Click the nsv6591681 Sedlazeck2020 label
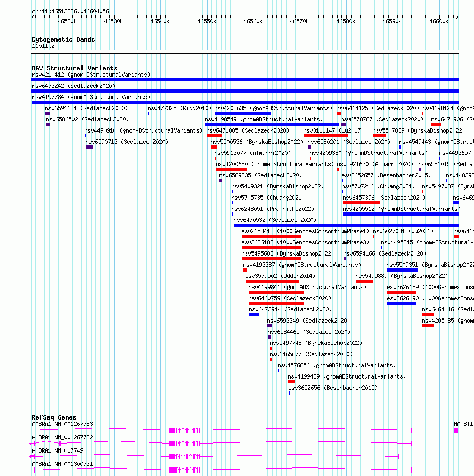Viewport: 474px width, 476px height. (x=86, y=109)
